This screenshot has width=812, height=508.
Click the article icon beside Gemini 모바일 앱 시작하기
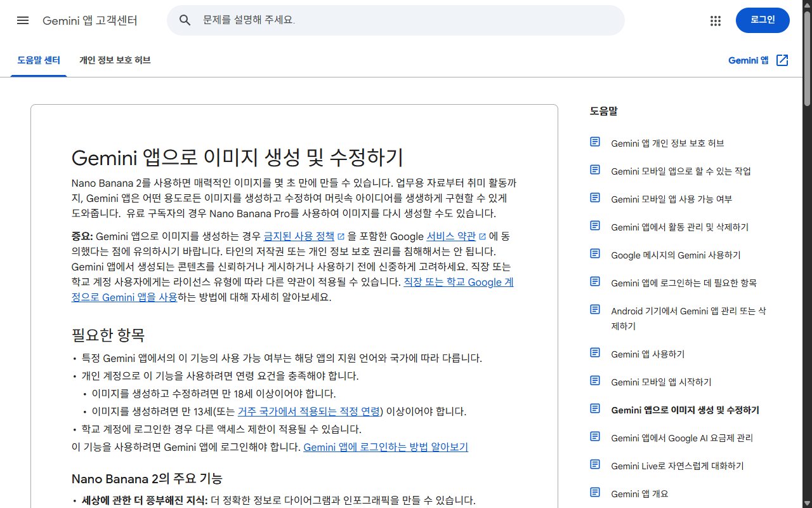[x=595, y=381]
